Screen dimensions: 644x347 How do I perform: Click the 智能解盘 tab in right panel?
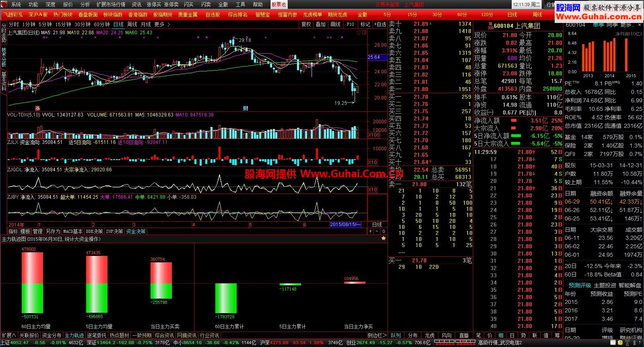(630, 285)
